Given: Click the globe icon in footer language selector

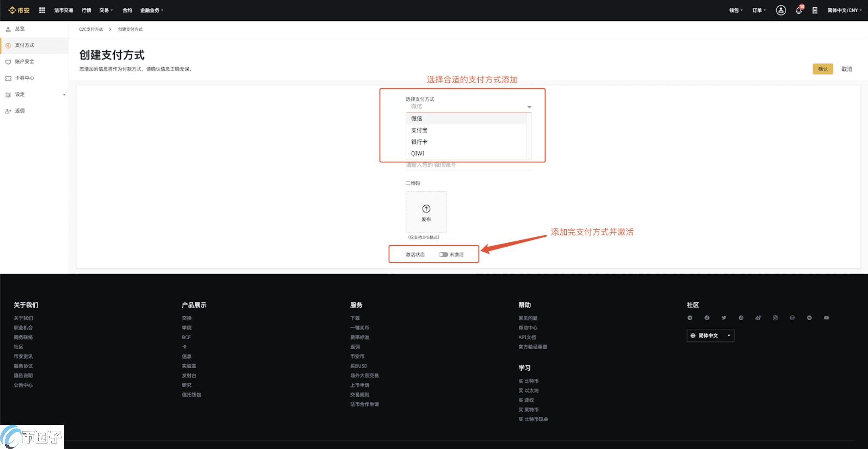Looking at the screenshot, I should pos(693,335).
